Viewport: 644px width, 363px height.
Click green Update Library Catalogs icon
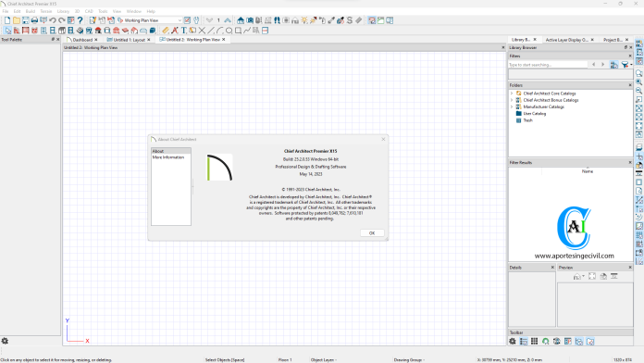545,341
